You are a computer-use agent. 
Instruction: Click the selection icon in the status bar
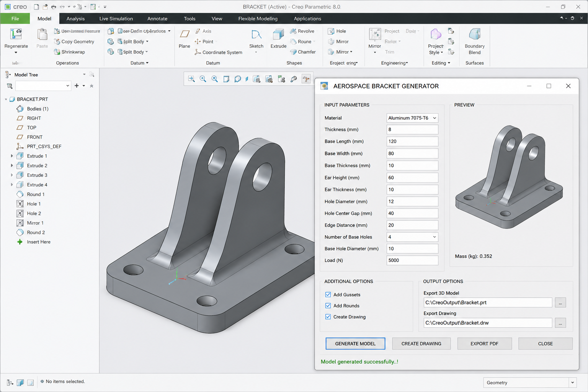pos(10,382)
